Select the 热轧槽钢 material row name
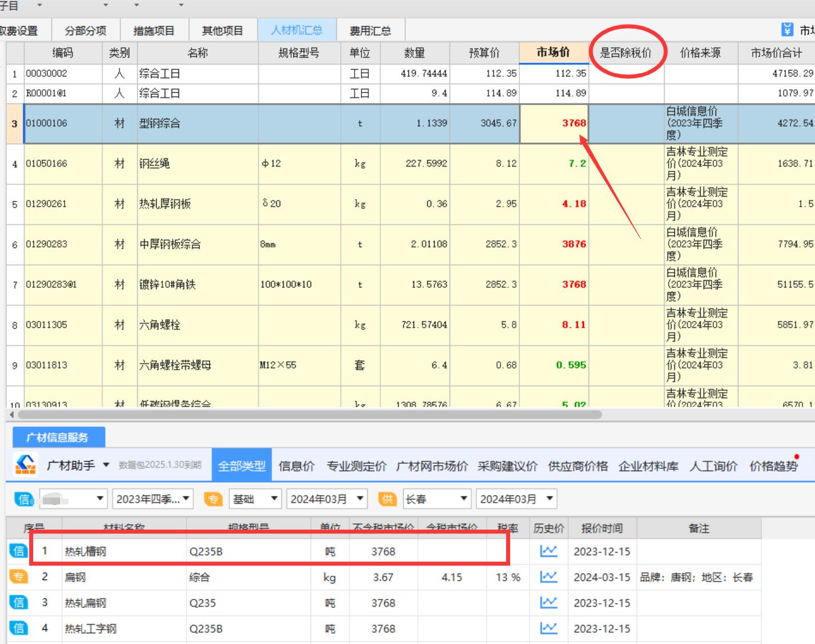Viewport: 815px width, 644px height. pyautogui.click(x=86, y=551)
